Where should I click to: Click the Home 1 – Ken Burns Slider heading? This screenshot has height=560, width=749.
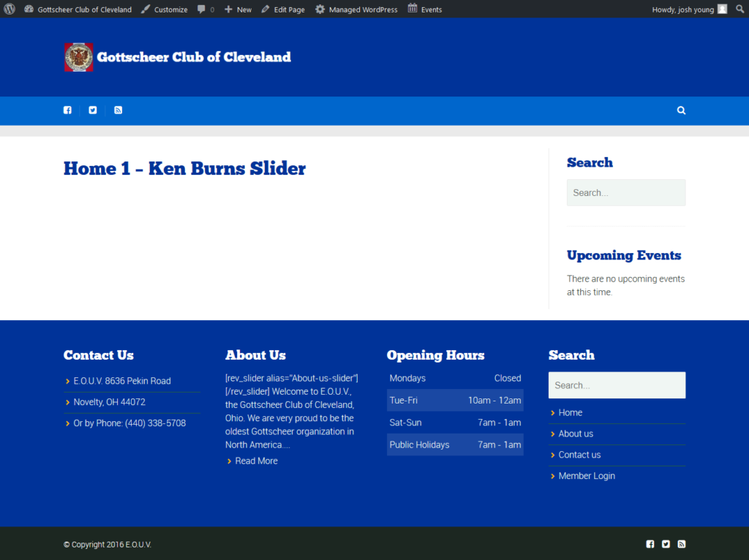coord(184,169)
